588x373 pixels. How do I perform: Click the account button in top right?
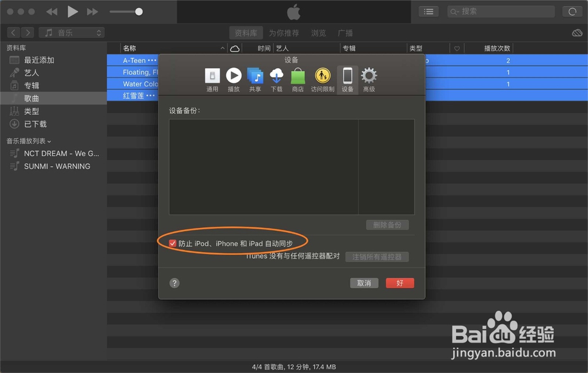coord(572,12)
